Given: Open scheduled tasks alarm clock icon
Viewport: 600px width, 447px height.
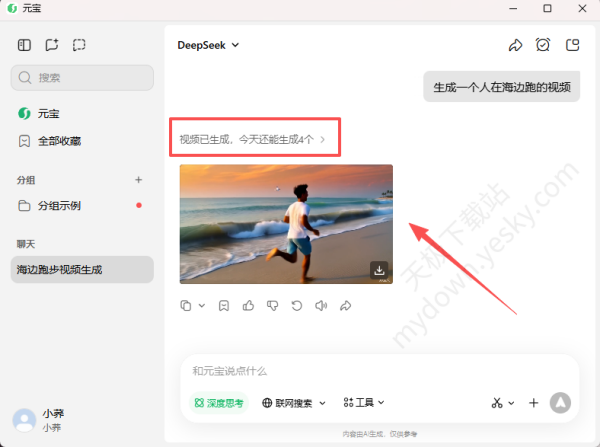Looking at the screenshot, I should tap(543, 45).
